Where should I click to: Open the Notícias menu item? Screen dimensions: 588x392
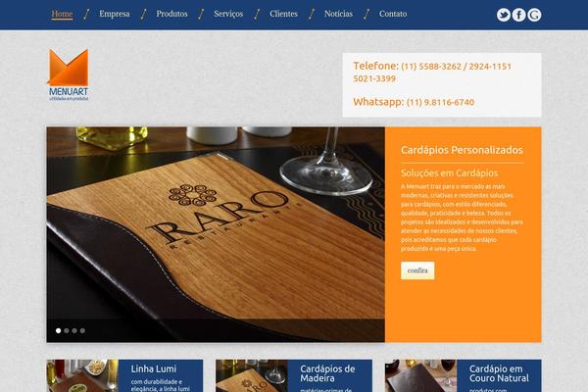tap(338, 14)
